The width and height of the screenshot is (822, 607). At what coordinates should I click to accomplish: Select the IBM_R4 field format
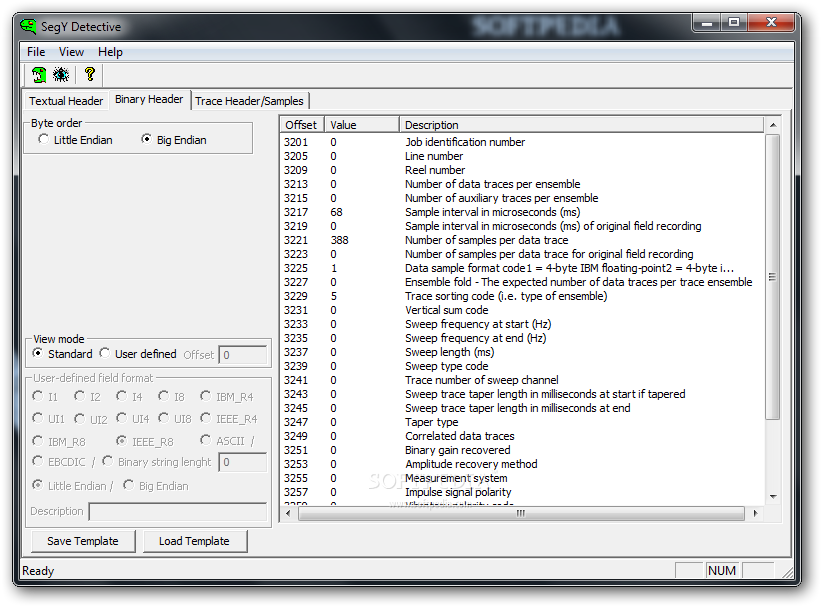click(x=227, y=397)
